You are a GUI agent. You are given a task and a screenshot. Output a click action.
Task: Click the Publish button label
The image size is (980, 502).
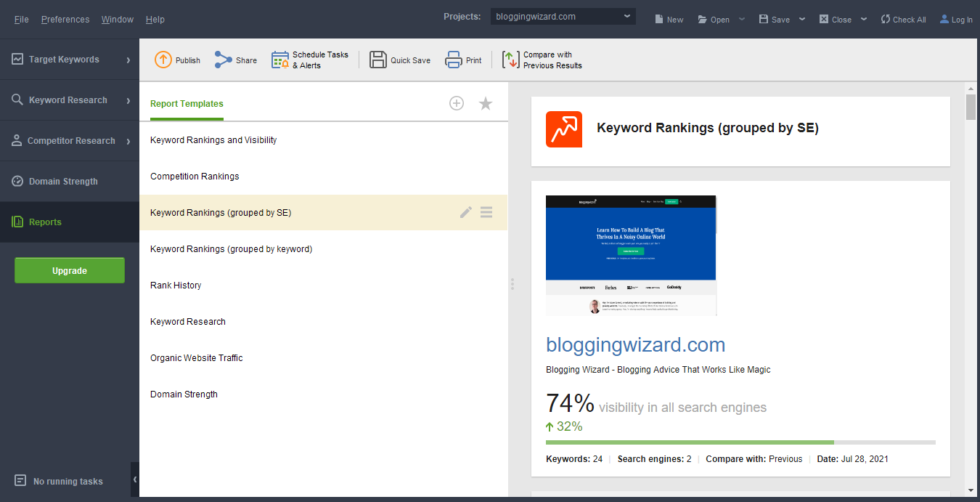(x=188, y=60)
